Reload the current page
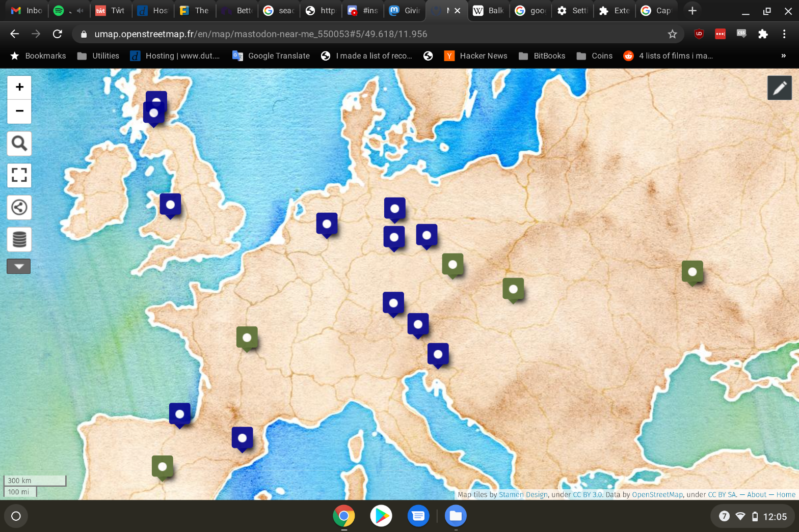Screen dimensions: 799x532 [x=57, y=34]
